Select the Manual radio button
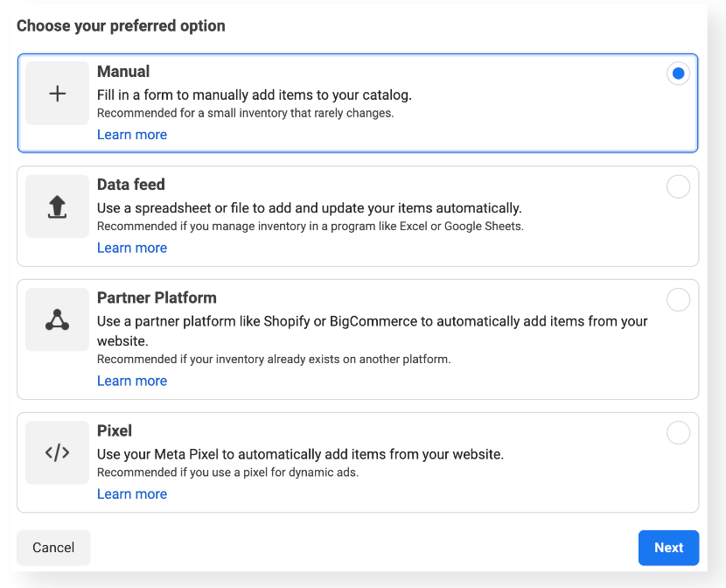This screenshot has width=726, height=588. click(x=678, y=73)
